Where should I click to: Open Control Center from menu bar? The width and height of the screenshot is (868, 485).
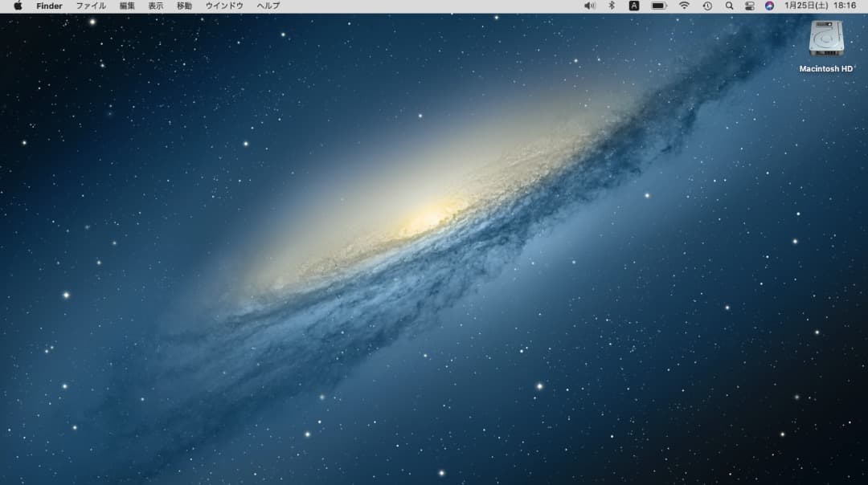coord(750,6)
